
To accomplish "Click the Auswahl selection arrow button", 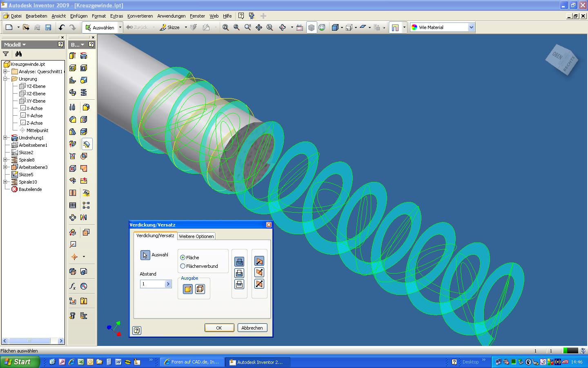I will [145, 255].
